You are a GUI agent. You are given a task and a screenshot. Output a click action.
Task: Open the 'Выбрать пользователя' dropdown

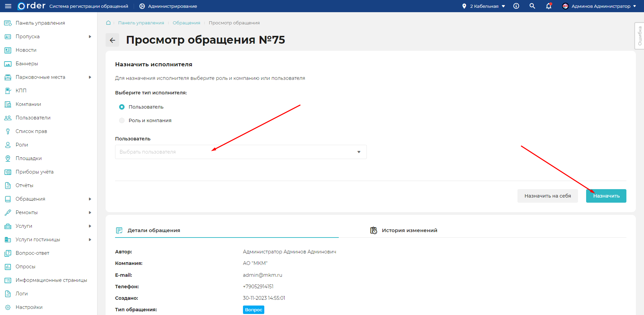click(x=241, y=152)
